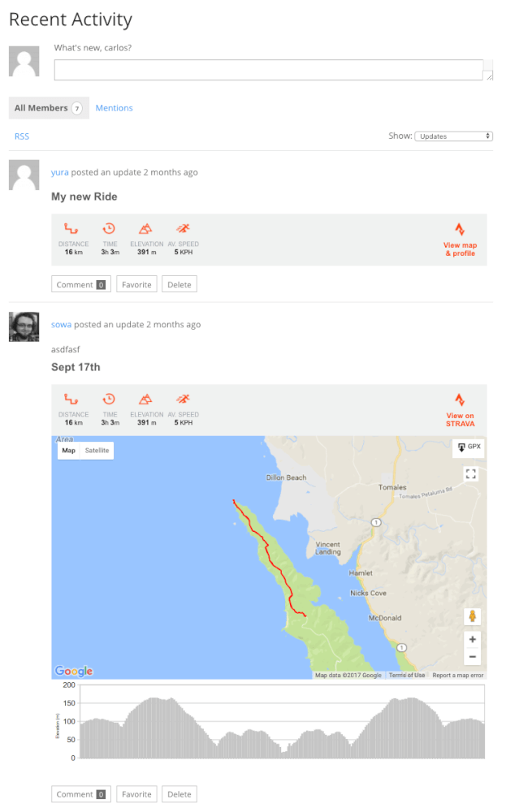This screenshot has width=506, height=812.
Task: Delete sowa's Sept 17th update
Action: [179, 794]
